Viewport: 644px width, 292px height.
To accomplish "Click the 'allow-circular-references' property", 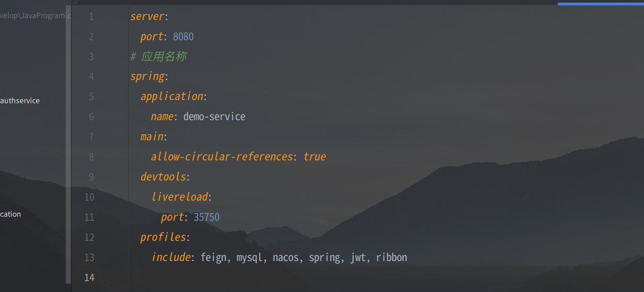I will pyautogui.click(x=222, y=156).
